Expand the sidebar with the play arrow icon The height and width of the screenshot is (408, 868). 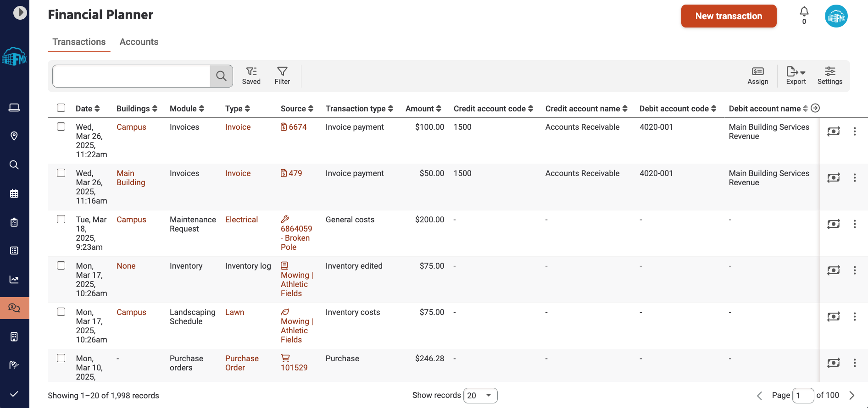pos(20,13)
